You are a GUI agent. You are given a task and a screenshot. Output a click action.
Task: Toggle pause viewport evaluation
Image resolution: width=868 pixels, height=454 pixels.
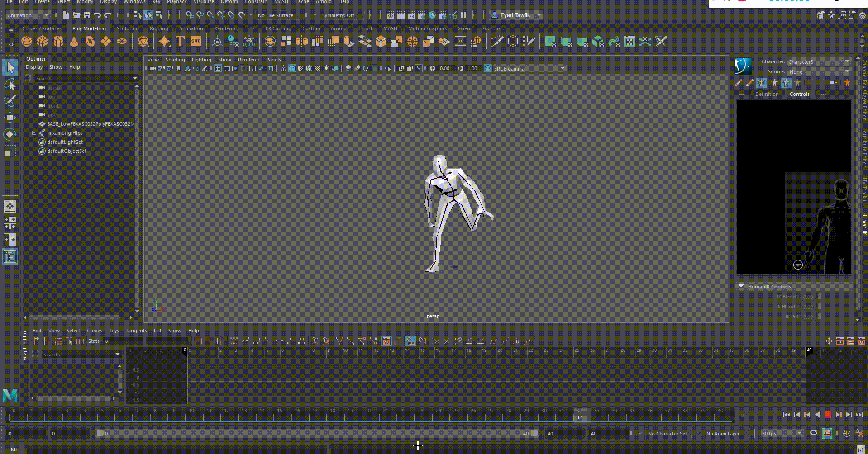(463, 15)
